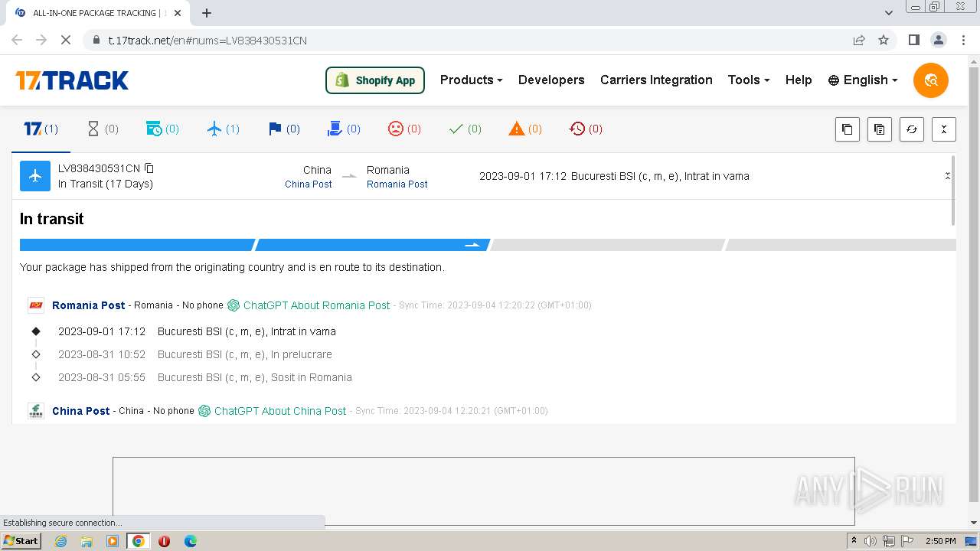Click 'In prelucrare' event text

tap(302, 354)
